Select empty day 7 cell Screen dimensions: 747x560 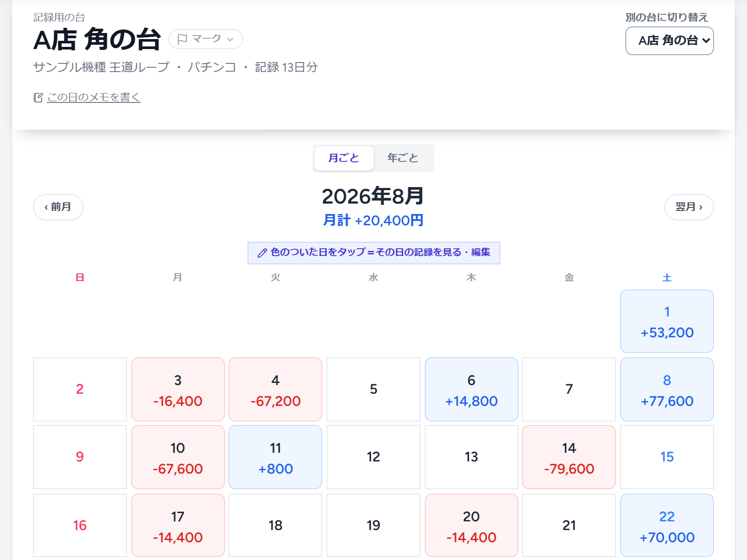(x=569, y=389)
